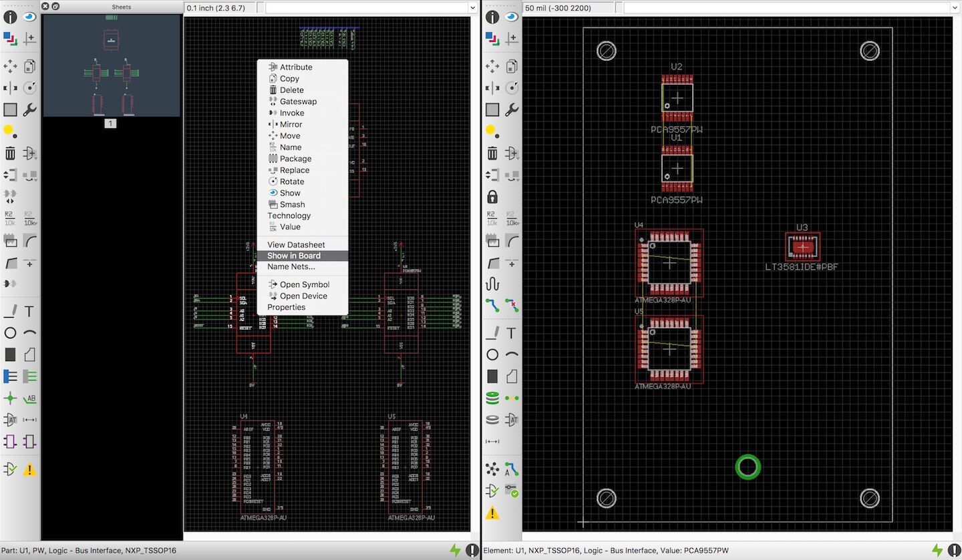Screen dimensions: 962x560
Task: Select the Label tool in schematic toolbar
Action: (29, 398)
